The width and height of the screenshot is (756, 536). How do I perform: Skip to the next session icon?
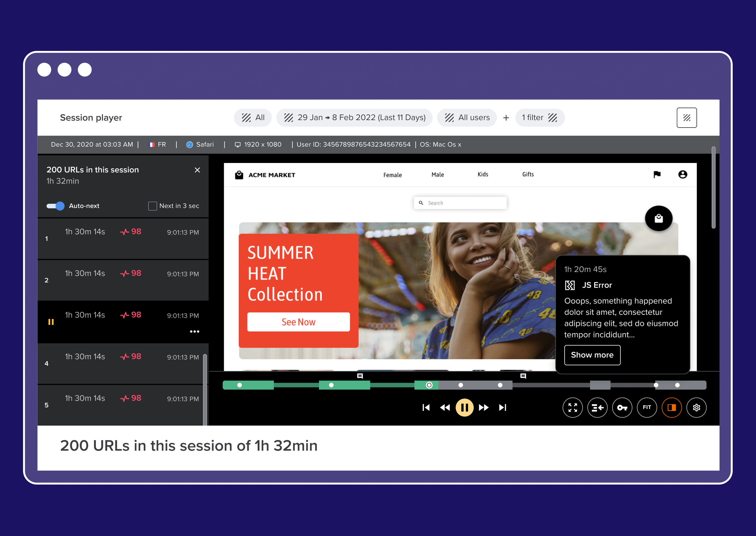pos(502,408)
